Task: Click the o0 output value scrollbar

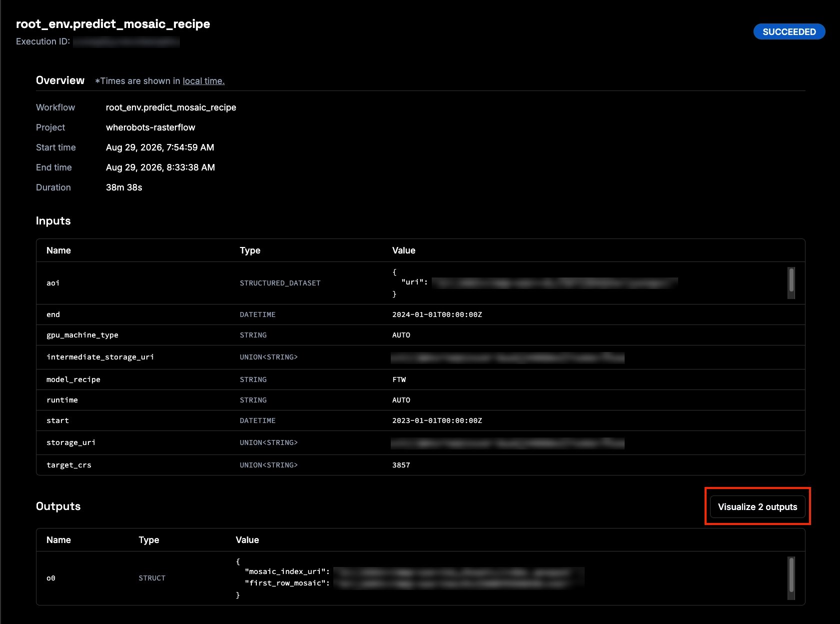Action: tap(791, 577)
